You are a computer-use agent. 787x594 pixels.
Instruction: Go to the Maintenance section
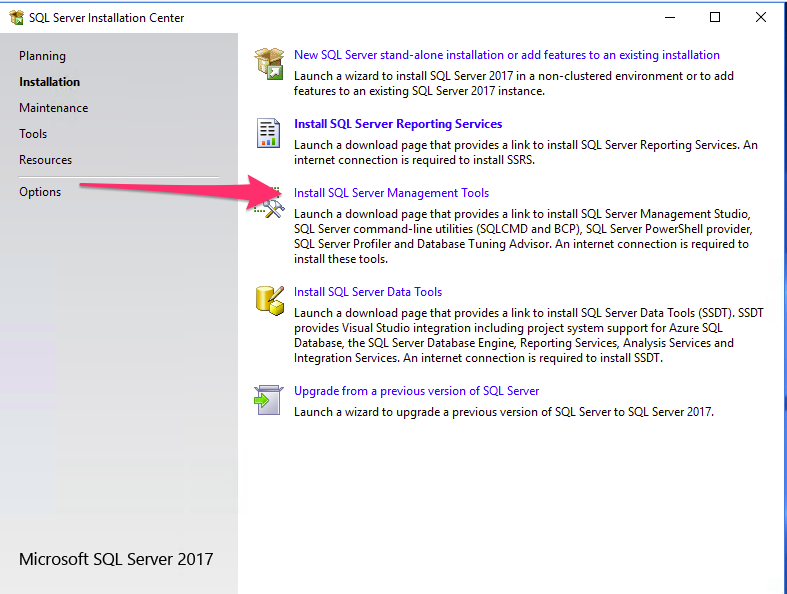pyautogui.click(x=53, y=108)
